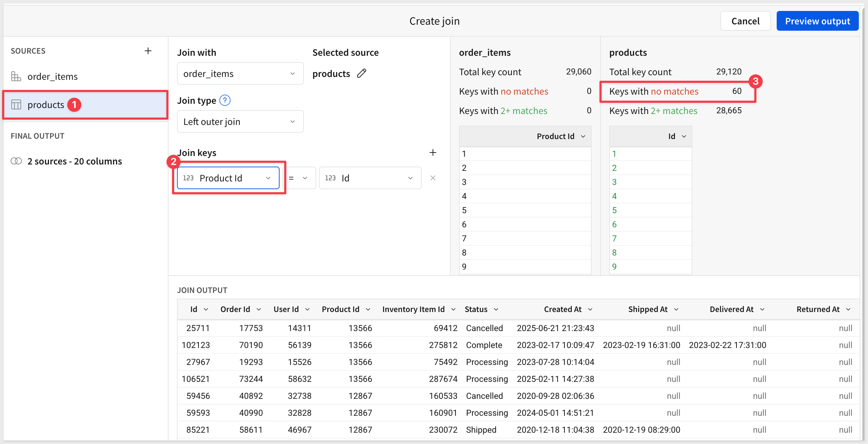
Task: Remove the join key with X icon
Action: [433, 178]
